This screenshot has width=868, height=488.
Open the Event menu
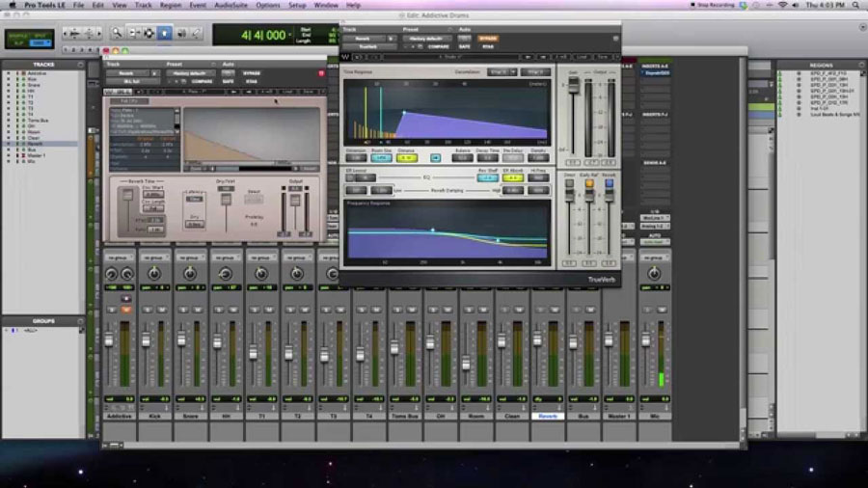(198, 5)
